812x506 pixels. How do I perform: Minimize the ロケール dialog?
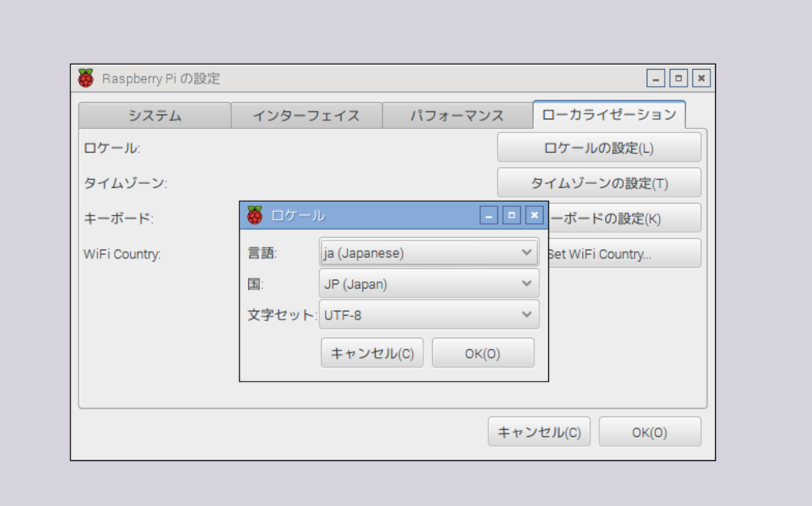pyautogui.click(x=488, y=215)
